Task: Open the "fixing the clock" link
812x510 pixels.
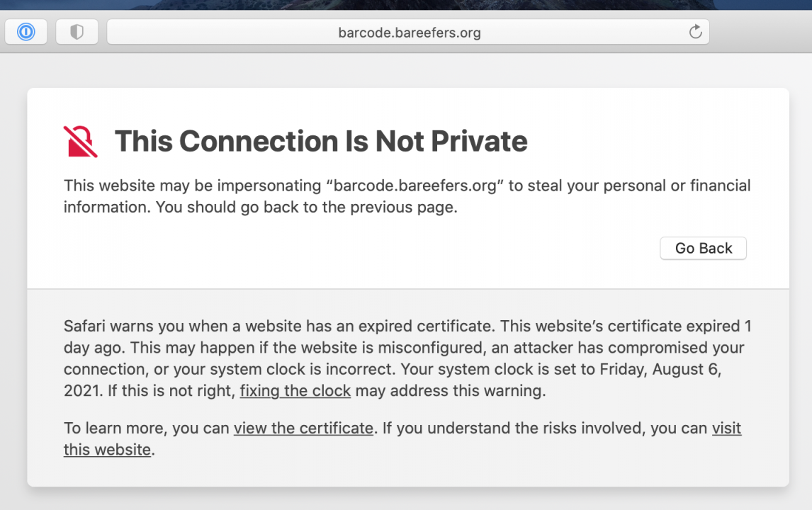Action: pyautogui.click(x=295, y=391)
